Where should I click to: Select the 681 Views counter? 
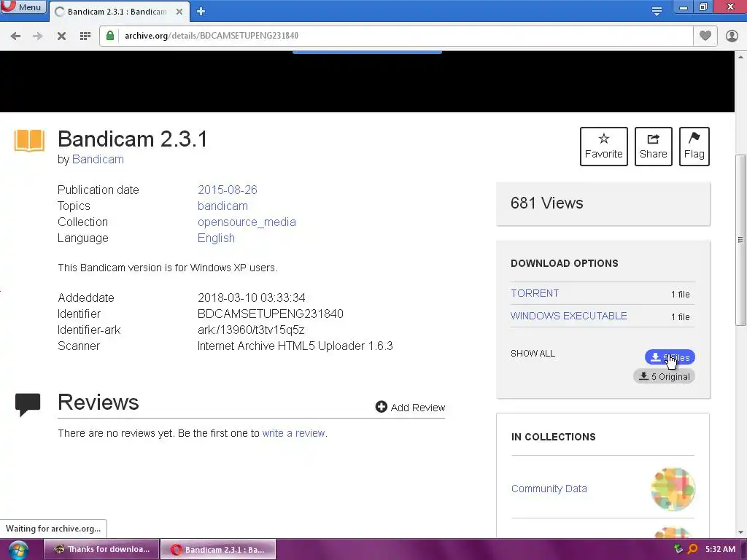(x=546, y=203)
